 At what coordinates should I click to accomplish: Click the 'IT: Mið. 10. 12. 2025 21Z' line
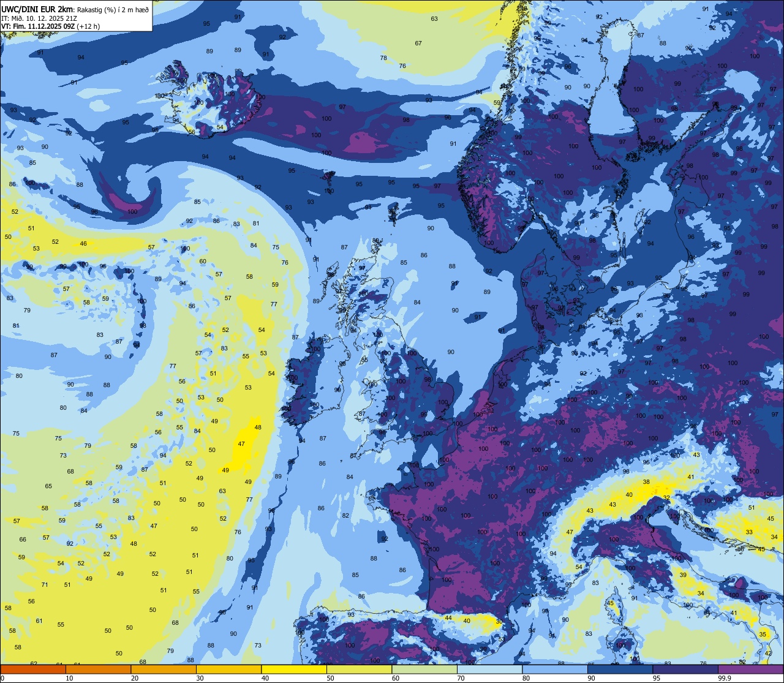pos(39,18)
